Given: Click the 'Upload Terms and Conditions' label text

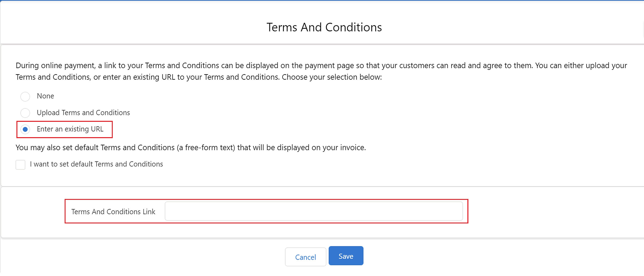Looking at the screenshot, I should point(83,113).
